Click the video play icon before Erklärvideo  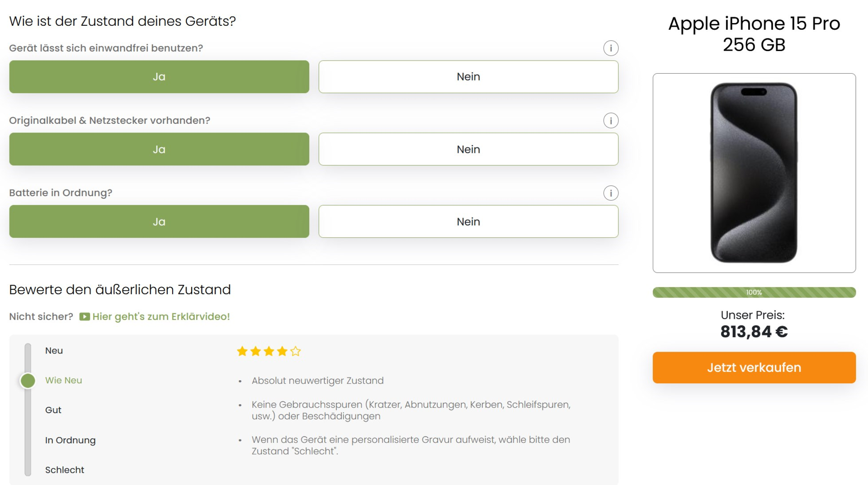(x=85, y=316)
